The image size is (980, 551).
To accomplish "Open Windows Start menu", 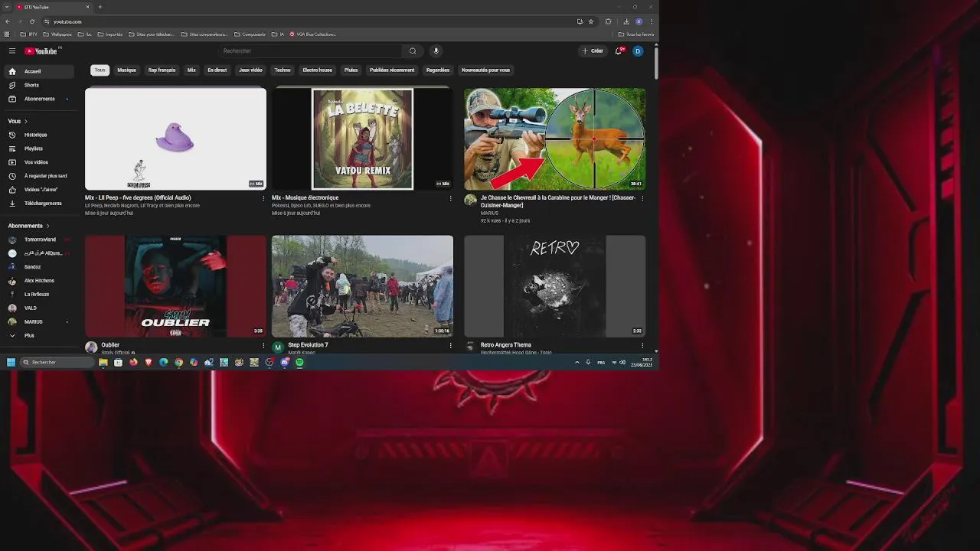I will 11,363.
